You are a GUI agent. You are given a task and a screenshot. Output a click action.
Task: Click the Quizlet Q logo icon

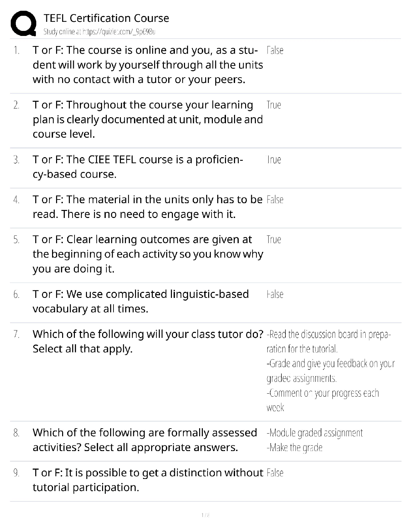click(24, 24)
